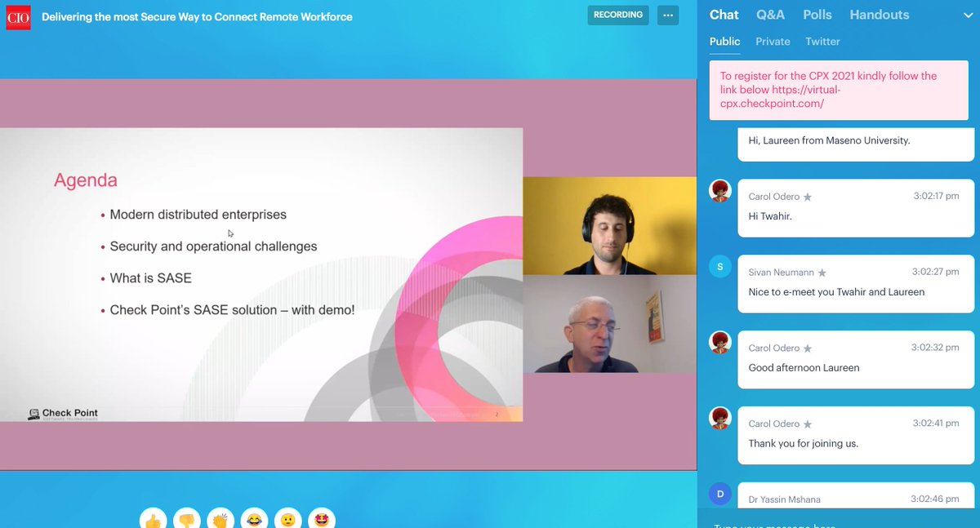
Task: Click the top speaker video with headphones
Action: point(610,225)
